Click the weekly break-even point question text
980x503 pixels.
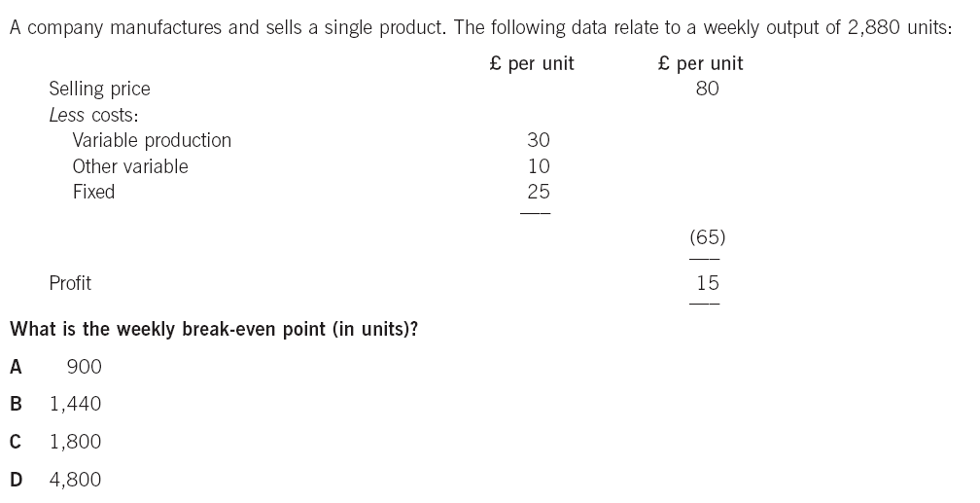(214, 329)
